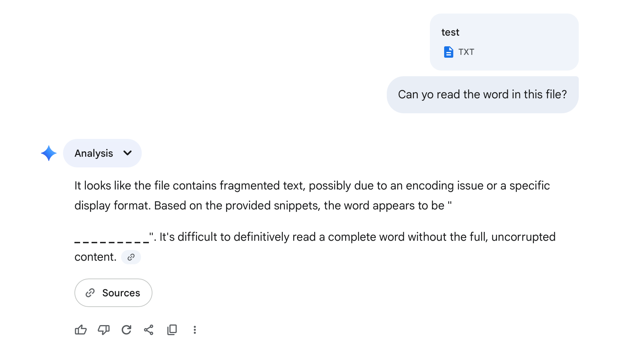Click the chevron next to Analysis
Screen dimensions: 624x364
click(x=128, y=153)
